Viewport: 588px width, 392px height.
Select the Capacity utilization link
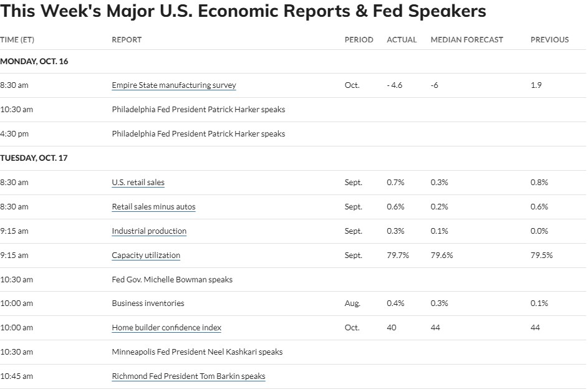point(146,256)
